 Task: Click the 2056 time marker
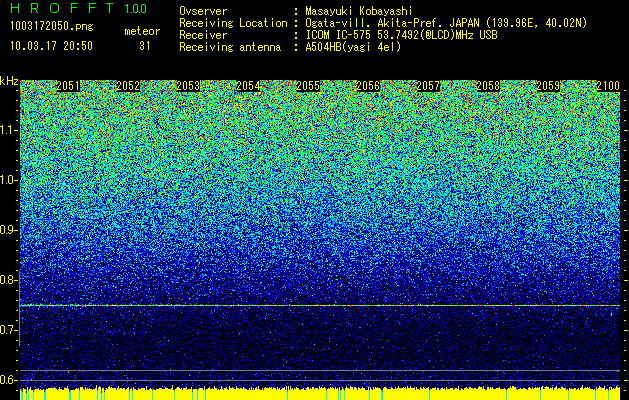pos(368,86)
